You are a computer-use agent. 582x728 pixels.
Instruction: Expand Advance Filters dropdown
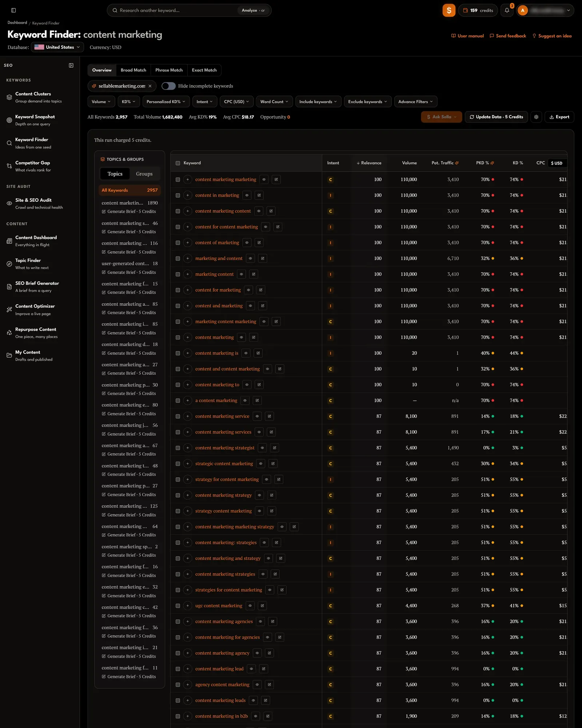coord(416,102)
